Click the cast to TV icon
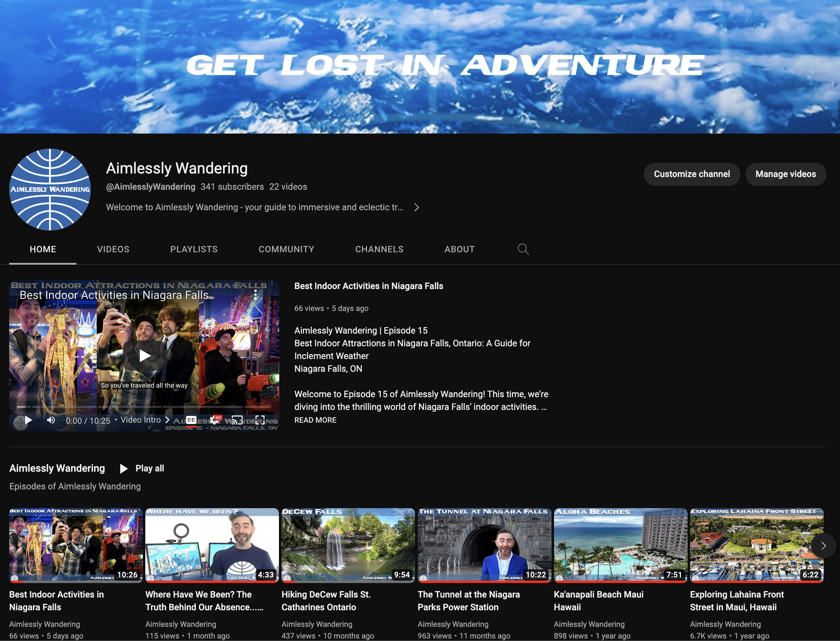 coord(237,420)
